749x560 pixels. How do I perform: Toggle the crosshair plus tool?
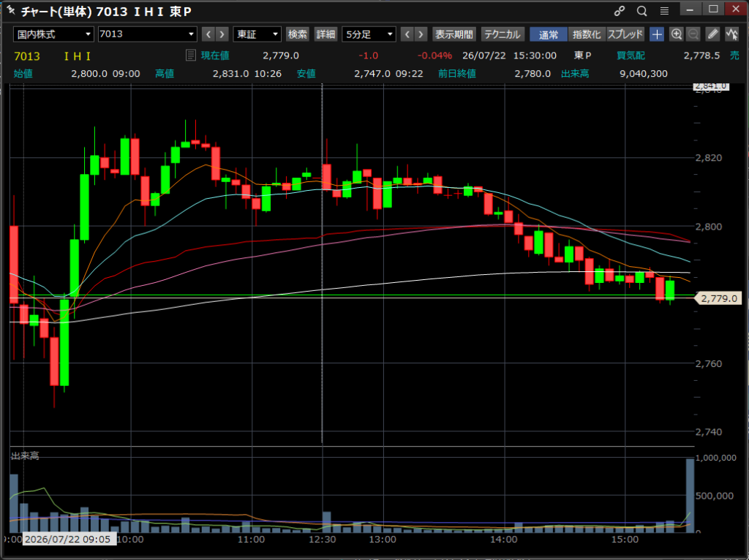657,34
